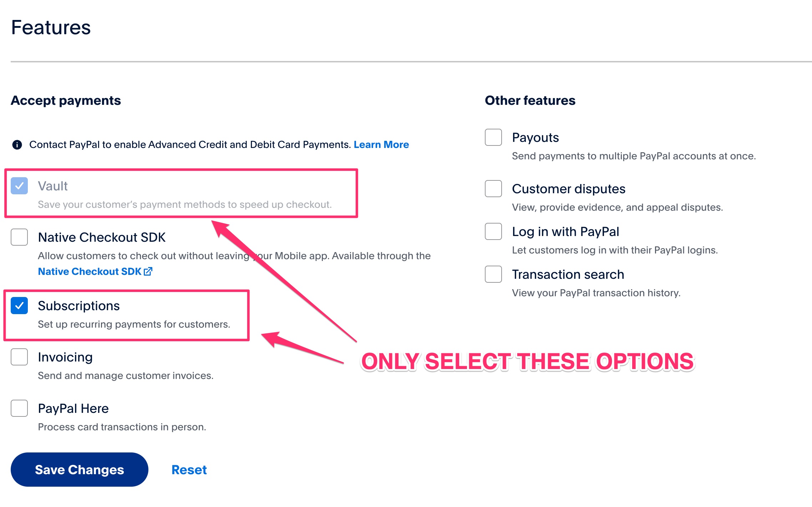Screen dimensions: 812x507
Task: Click the grayed-out Vault checkbox
Action: (19, 186)
